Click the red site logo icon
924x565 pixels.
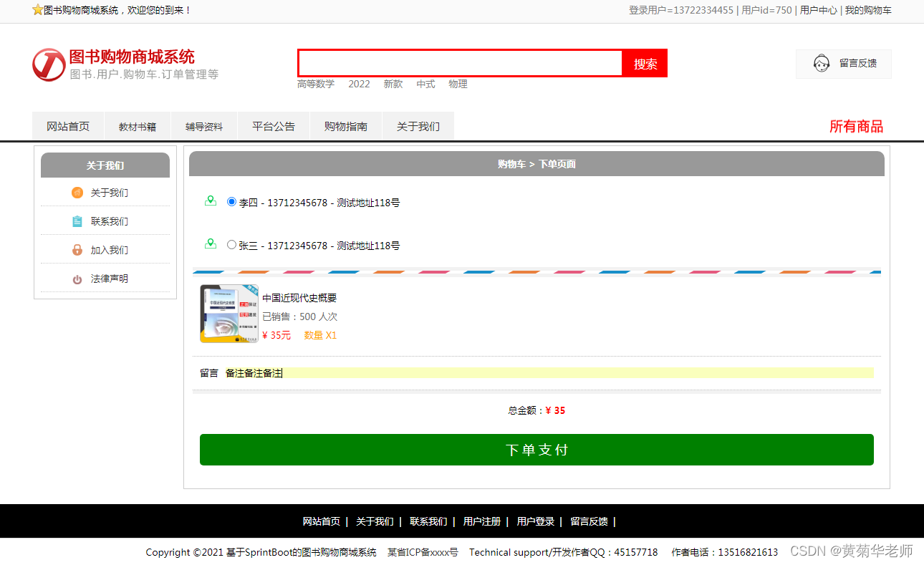coord(49,65)
